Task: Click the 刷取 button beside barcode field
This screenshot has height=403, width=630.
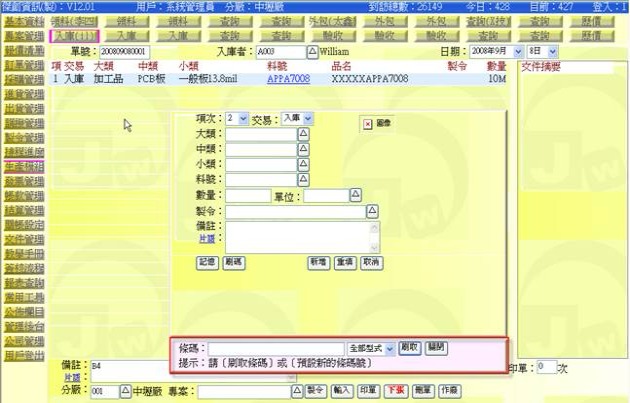Action: [x=409, y=347]
